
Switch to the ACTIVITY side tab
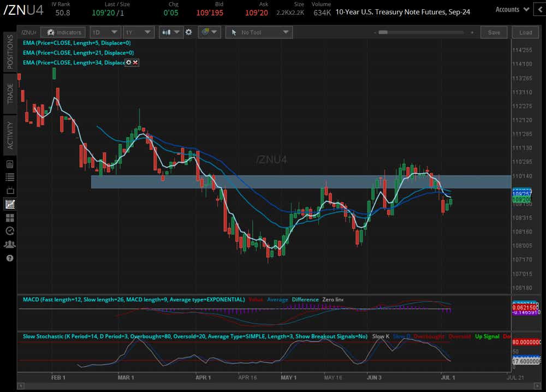click(x=10, y=135)
